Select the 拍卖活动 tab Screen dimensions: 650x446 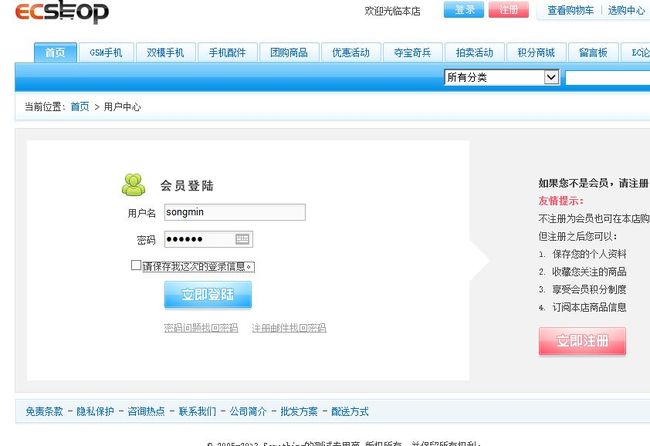475,53
